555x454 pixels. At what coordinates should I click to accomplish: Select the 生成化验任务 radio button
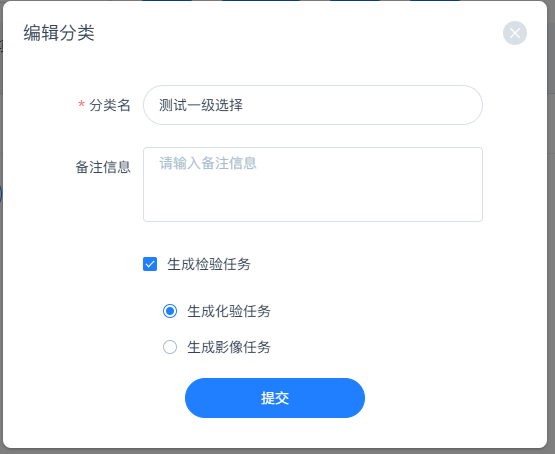click(x=170, y=311)
